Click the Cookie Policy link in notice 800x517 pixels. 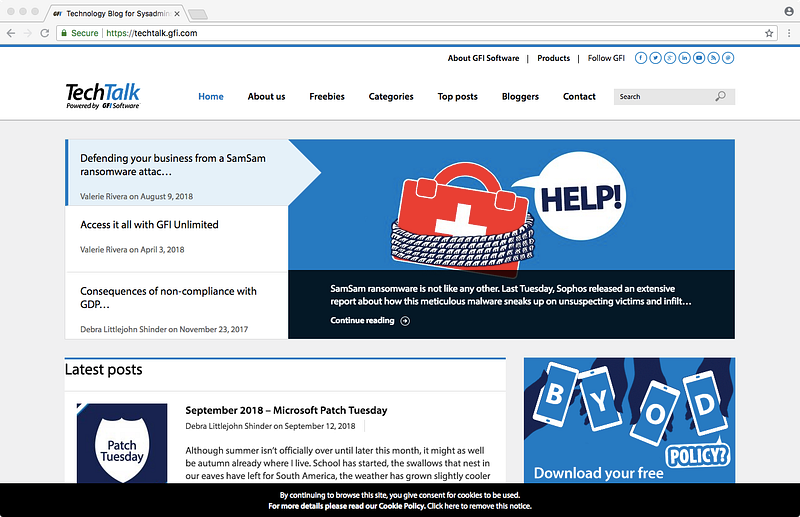tap(402, 506)
